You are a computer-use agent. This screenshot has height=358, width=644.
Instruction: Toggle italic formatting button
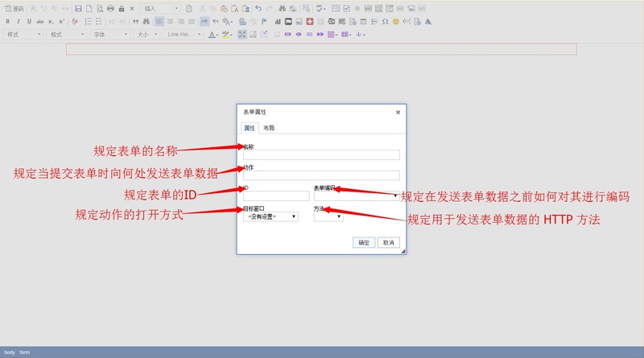[x=19, y=21]
